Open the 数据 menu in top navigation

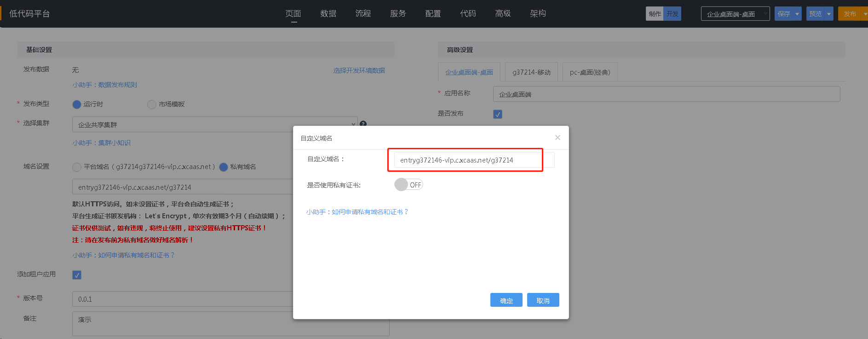click(x=328, y=13)
